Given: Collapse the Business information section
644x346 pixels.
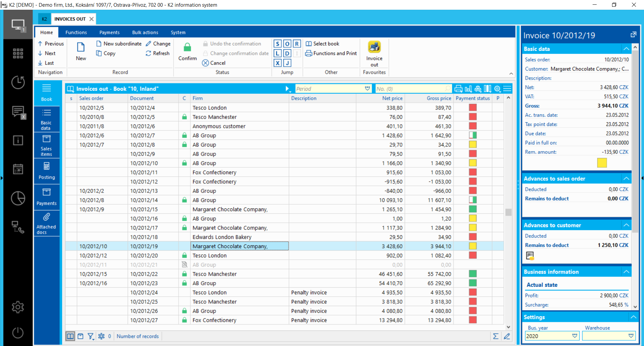Looking at the screenshot, I should [626, 272].
